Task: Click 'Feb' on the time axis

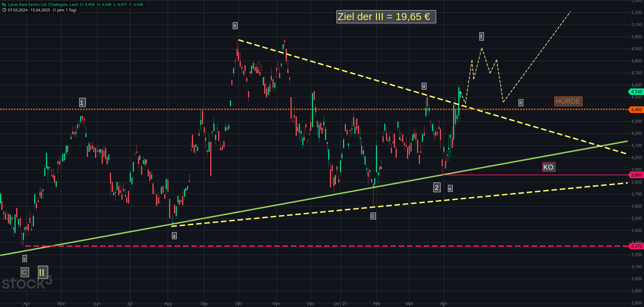Action: (377, 304)
